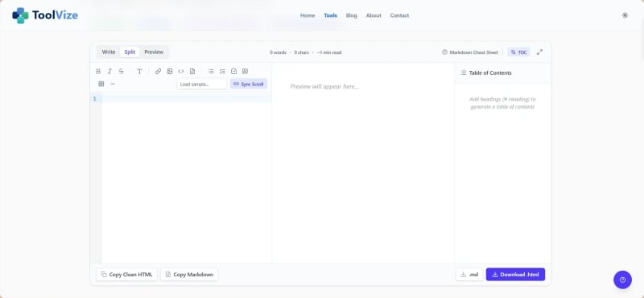The height and width of the screenshot is (298, 644).
Task: Click the ToolVize logo
Action: [45, 15]
